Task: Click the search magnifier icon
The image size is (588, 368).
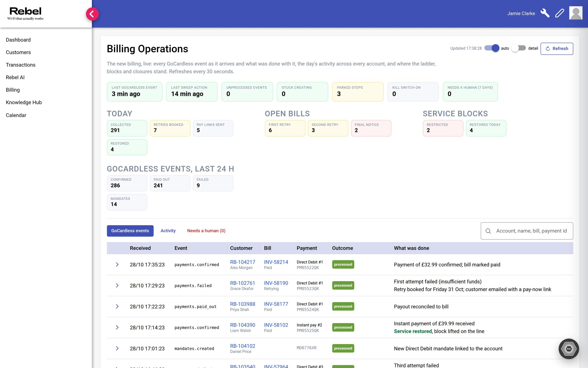Action: pyautogui.click(x=488, y=231)
